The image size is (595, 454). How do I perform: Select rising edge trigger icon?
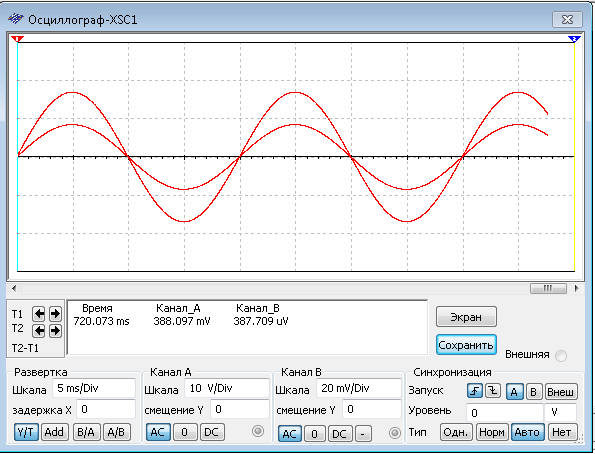[x=475, y=391]
